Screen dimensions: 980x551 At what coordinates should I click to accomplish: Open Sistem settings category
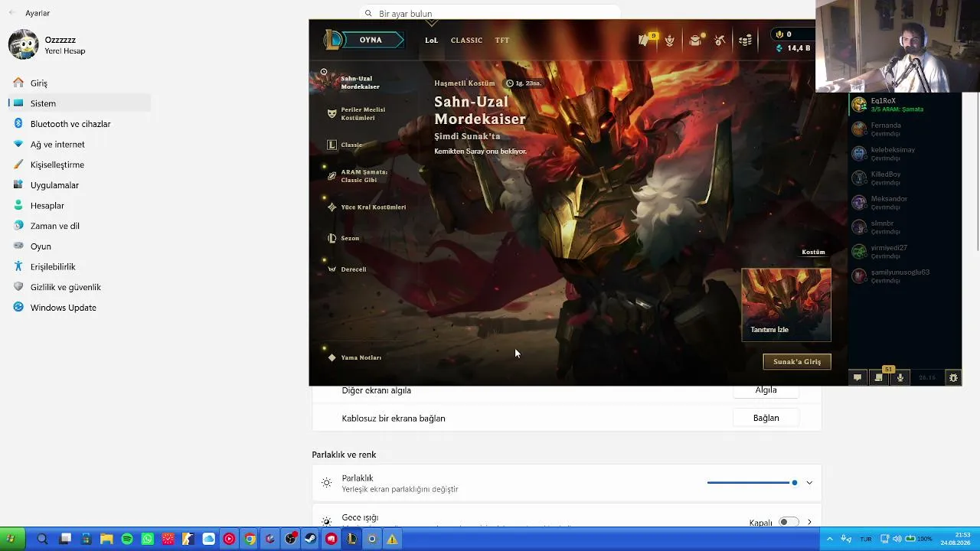80,103
